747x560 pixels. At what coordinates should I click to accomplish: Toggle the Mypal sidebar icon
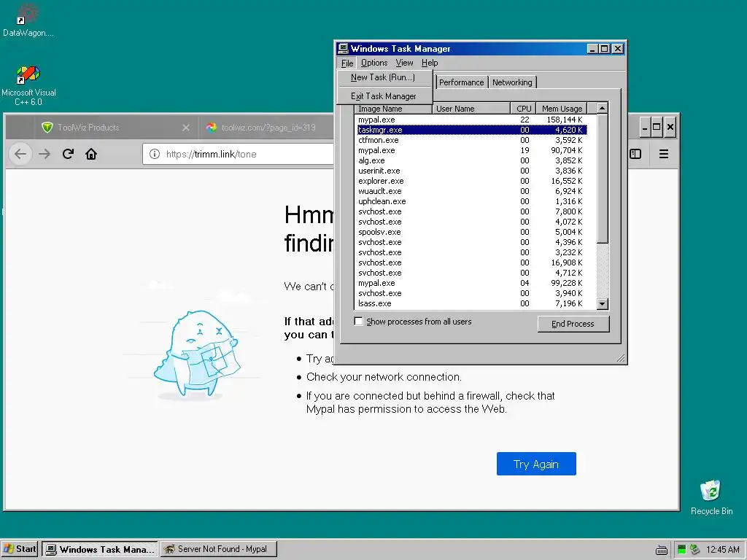coord(635,154)
